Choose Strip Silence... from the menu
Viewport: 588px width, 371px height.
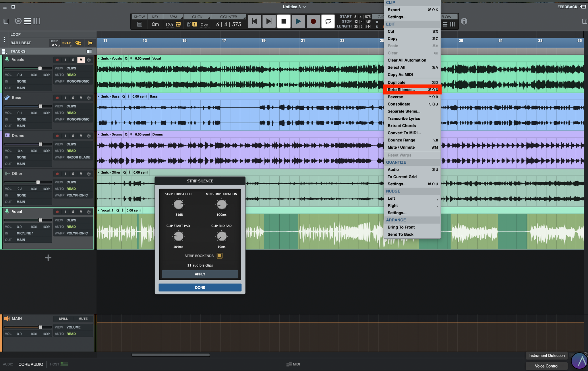pos(412,90)
